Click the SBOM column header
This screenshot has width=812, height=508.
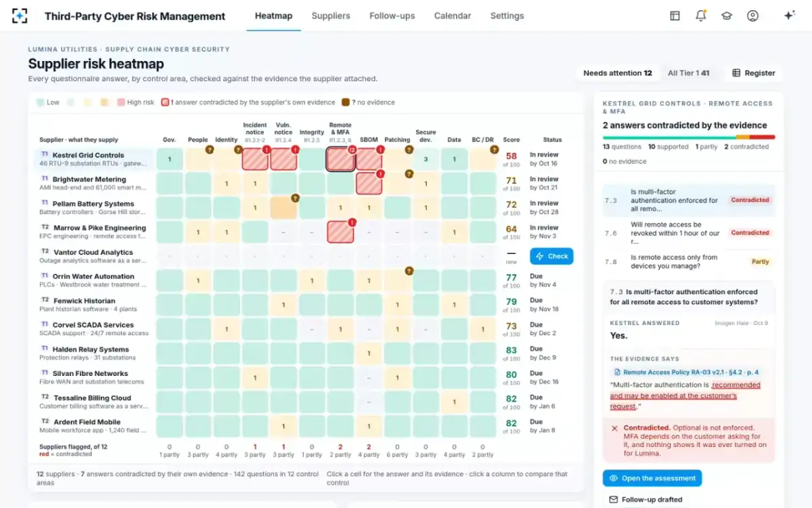pos(369,140)
